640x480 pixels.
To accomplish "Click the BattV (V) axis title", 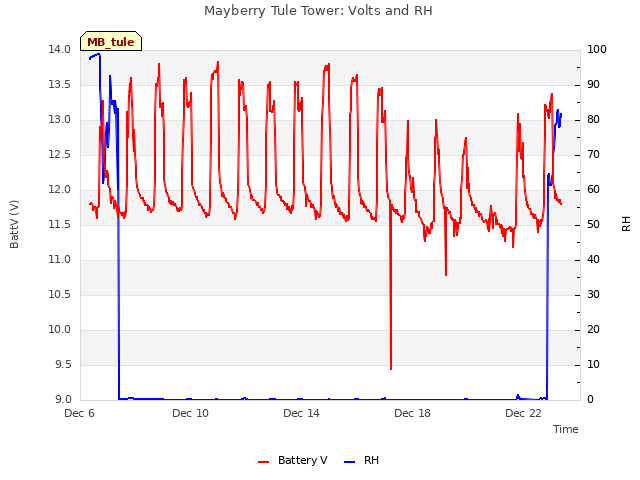I will point(14,224).
